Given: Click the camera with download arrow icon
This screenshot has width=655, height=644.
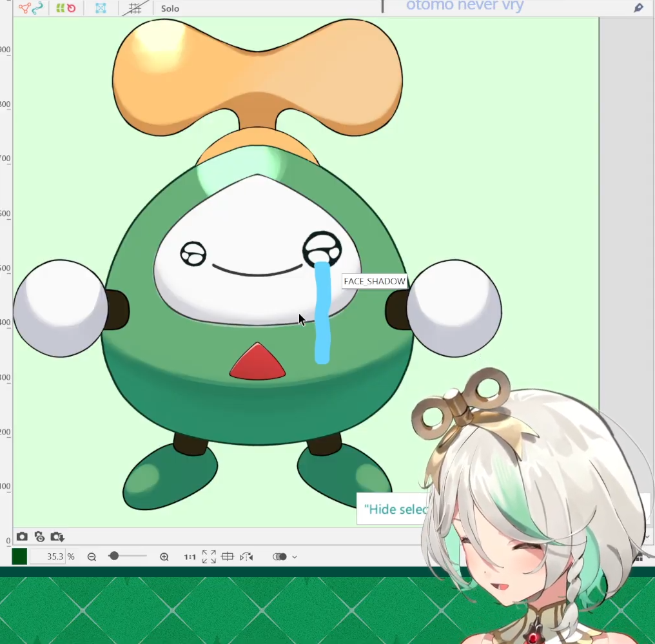Looking at the screenshot, I should [57, 536].
